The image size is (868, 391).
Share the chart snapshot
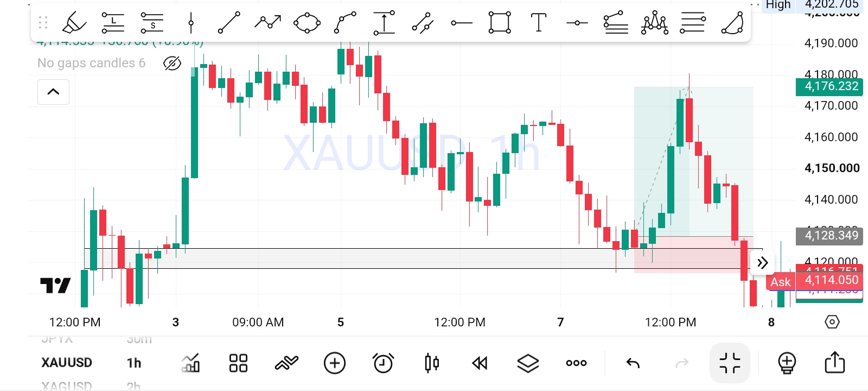(x=835, y=362)
